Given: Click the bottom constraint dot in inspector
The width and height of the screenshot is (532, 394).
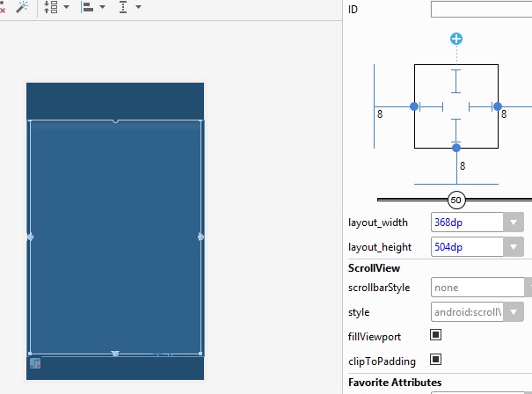Looking at the screenshot, I should 456,147.
